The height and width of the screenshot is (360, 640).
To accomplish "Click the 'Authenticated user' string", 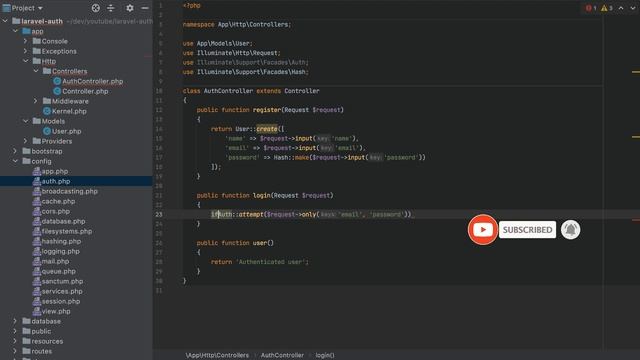I will tap(272, 262).
